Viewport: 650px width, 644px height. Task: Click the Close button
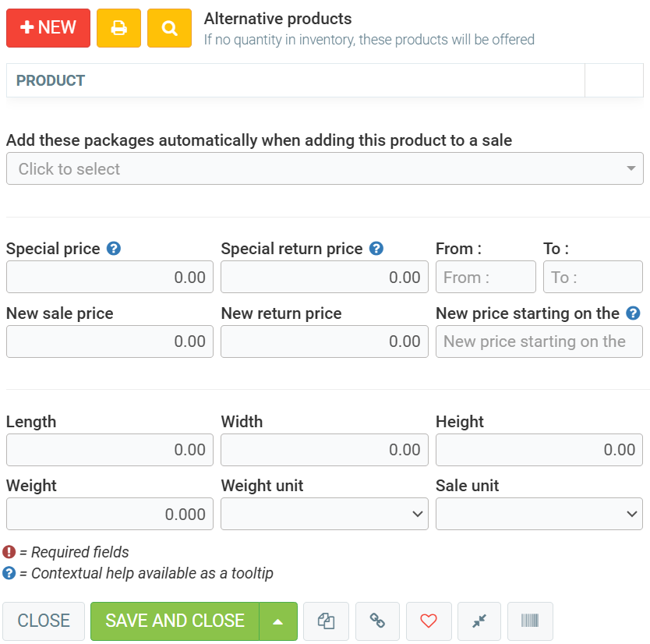44,621
